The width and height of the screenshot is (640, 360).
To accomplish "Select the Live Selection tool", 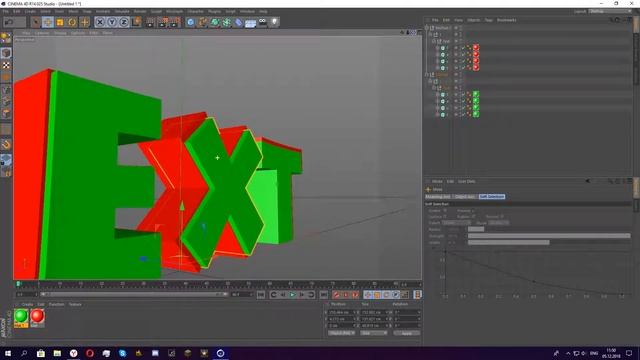I will (36, 22).
